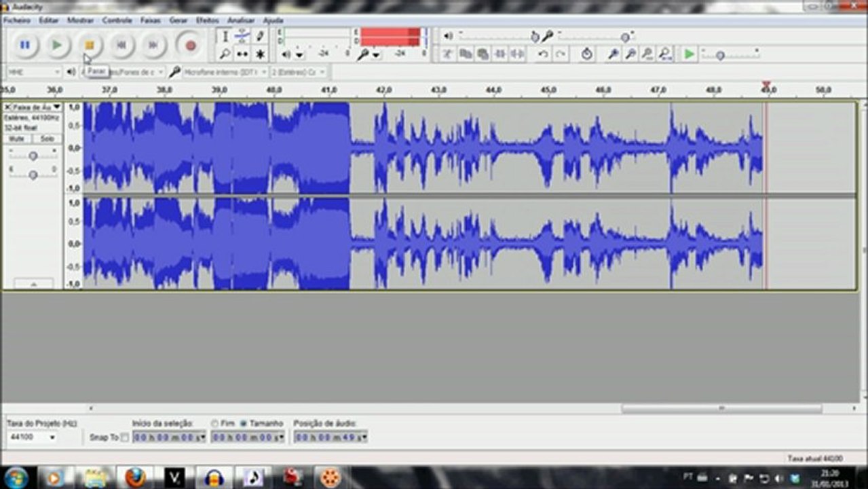Screen dimensions: 868x489
Task: Open the Controle menu
Action: click(117, 20)
